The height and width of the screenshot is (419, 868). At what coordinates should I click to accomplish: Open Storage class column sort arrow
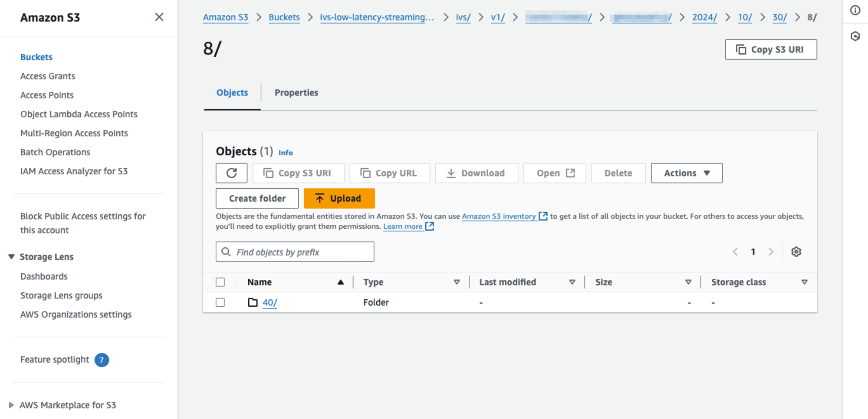point(804,282)
